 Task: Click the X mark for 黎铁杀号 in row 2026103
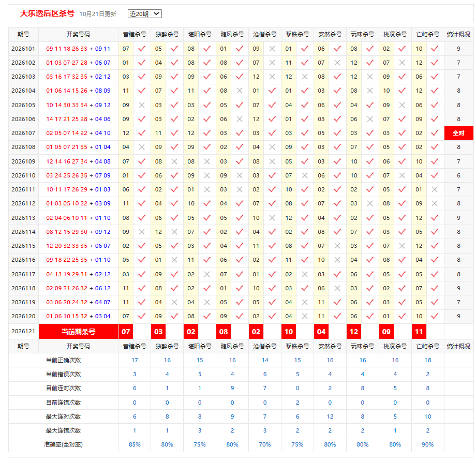tap(304, 77)
